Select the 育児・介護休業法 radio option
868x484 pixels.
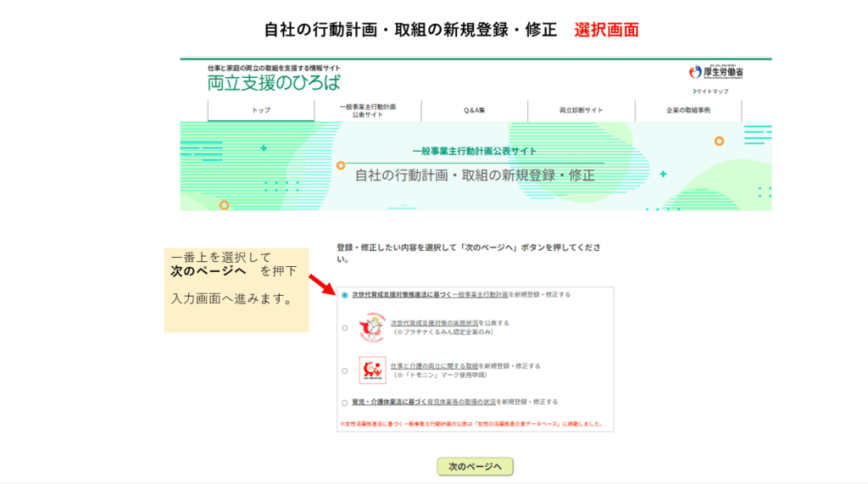pyautogui.click(x=344, y=403)
